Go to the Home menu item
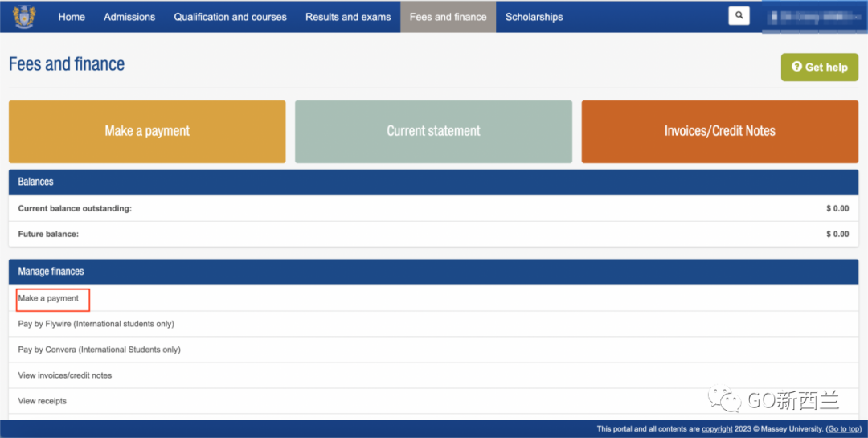 (x=72, y=17)
